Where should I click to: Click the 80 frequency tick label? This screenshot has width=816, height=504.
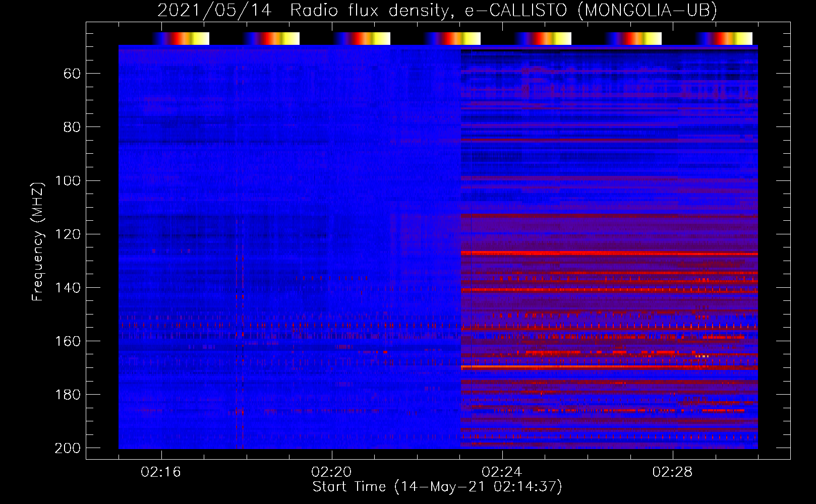(72, 127)
